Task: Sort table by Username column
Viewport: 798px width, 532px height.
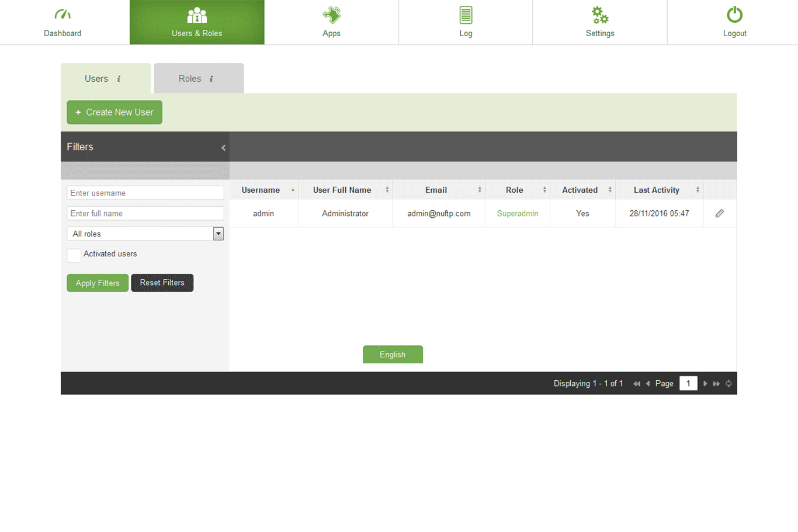Action: click(261, 190)
